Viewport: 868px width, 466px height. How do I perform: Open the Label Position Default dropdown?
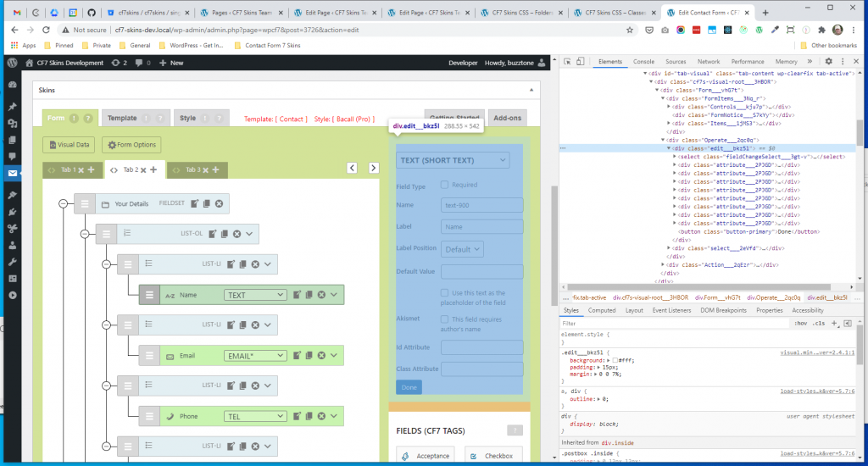pos(463,249)
